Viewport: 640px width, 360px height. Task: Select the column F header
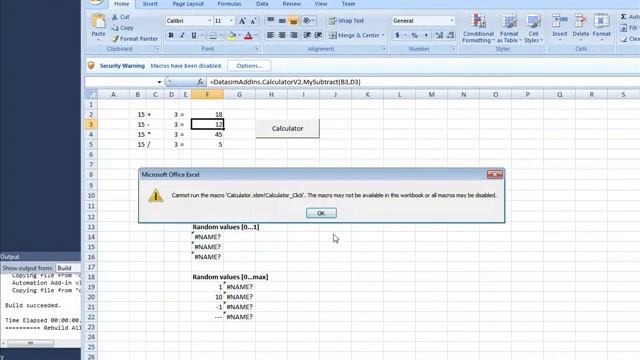[x=207, y=95]
